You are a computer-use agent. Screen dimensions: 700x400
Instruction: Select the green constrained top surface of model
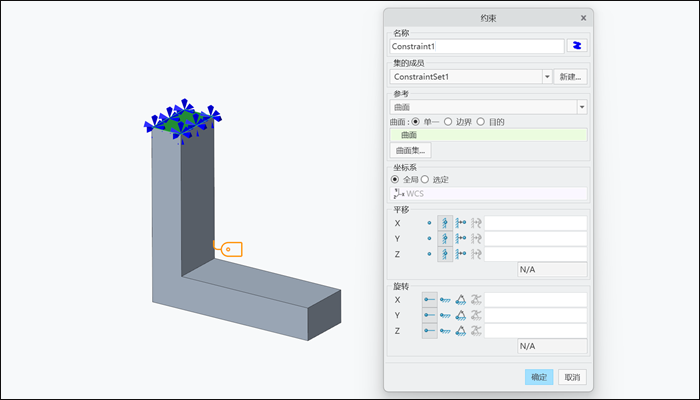point(183,121)
